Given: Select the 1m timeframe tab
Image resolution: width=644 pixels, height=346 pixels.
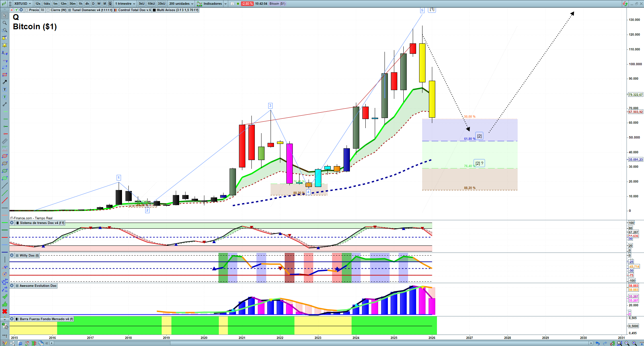Looking at the screenshot, I should click(55, 4).
